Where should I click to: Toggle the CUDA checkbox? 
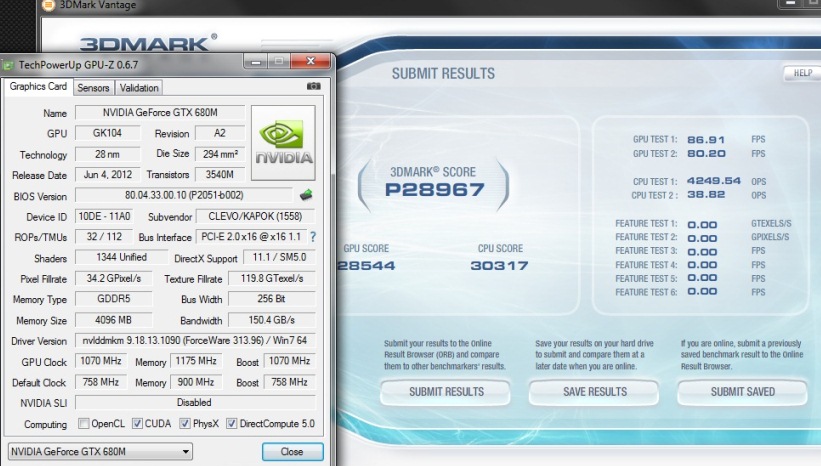137,423
